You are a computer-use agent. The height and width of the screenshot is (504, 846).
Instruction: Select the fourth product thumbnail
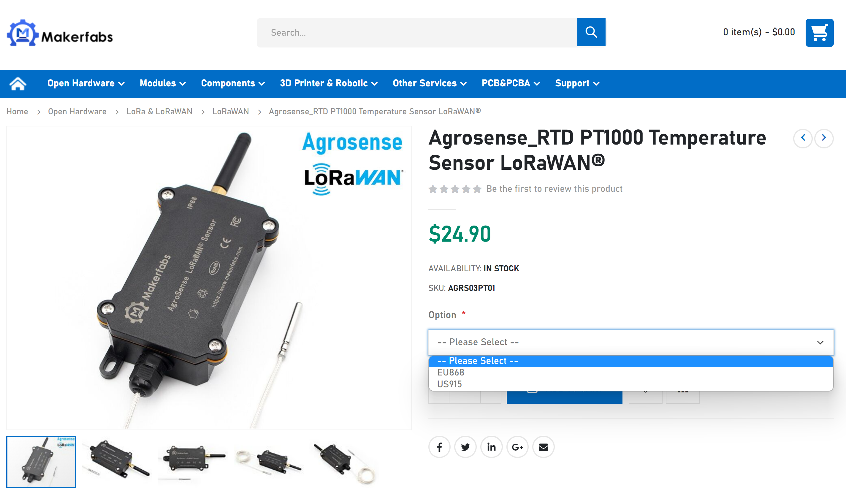tap(268, 462)
